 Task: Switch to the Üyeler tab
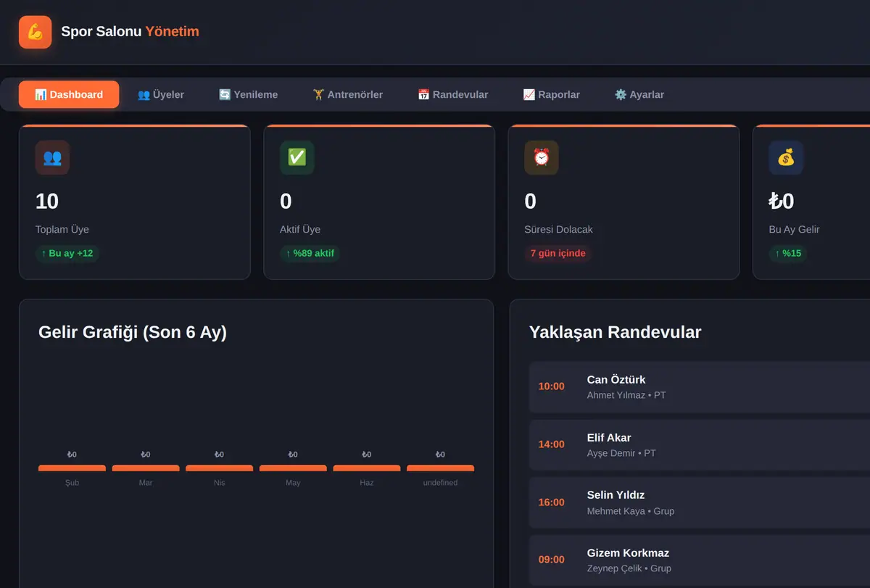coord(161,94)
